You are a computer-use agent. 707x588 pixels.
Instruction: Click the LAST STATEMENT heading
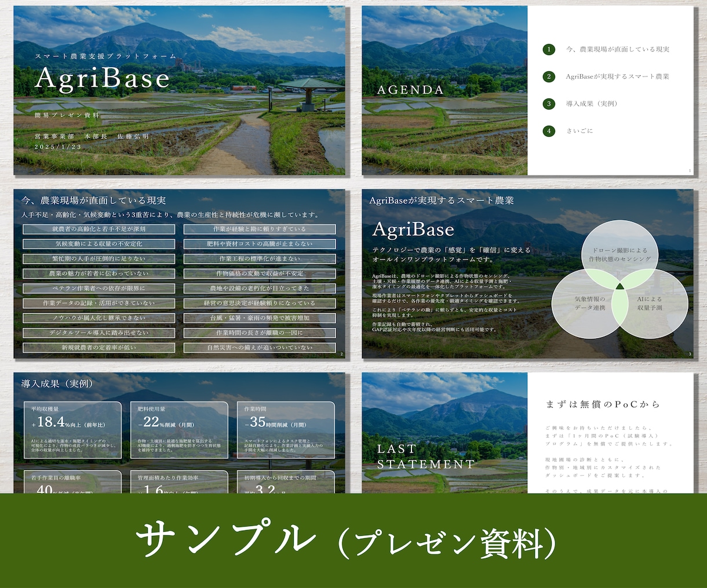click(x=425, y=456)
